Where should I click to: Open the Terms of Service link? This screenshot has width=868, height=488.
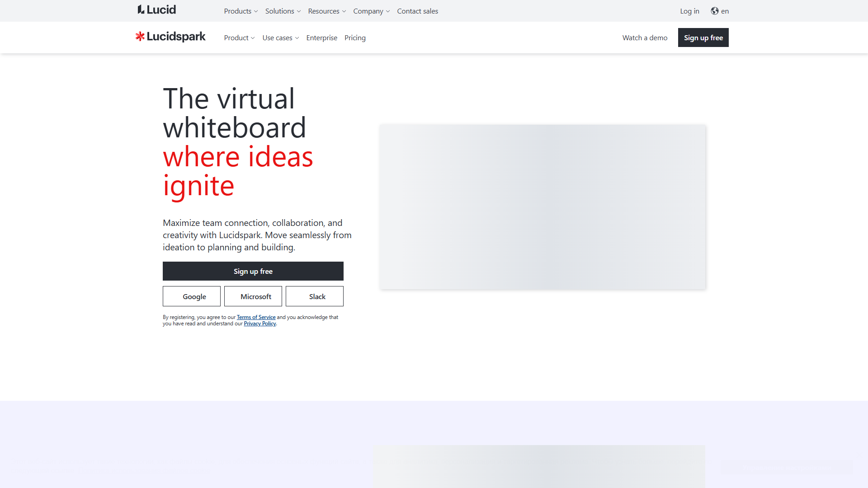click(256, 317)
